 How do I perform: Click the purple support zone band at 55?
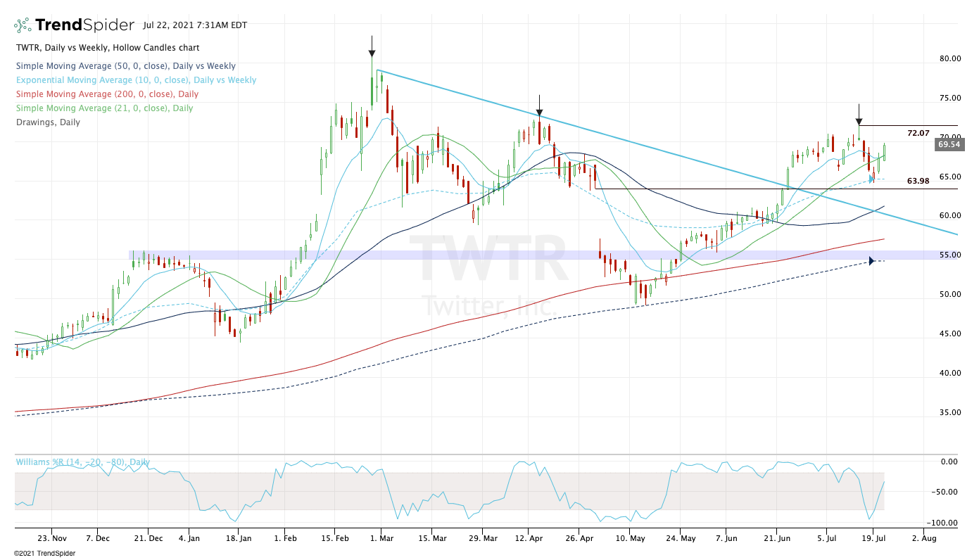click(493, 255)
